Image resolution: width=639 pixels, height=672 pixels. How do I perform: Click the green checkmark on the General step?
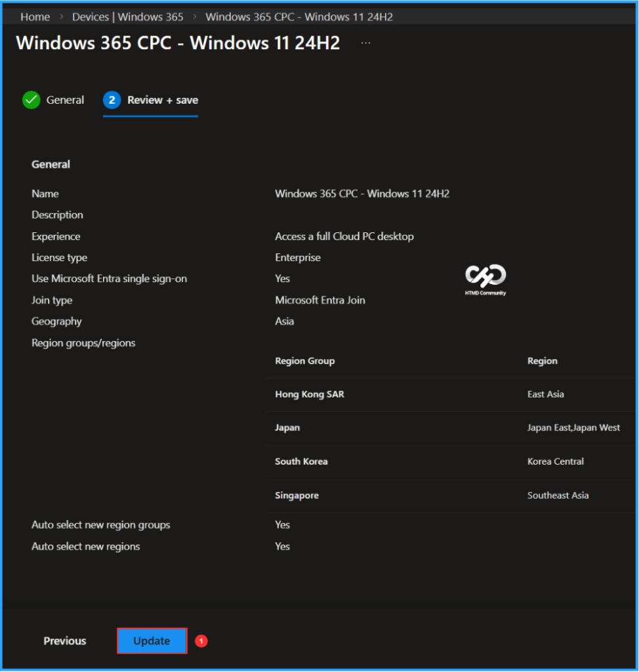point(31,100)
